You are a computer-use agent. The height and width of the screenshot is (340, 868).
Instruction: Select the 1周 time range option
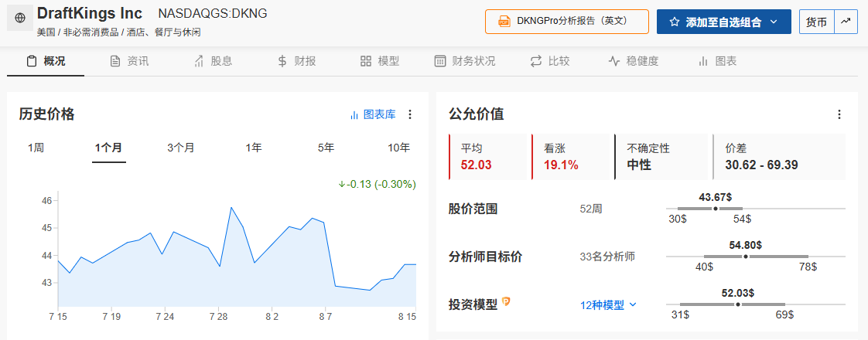click(36, 148)
